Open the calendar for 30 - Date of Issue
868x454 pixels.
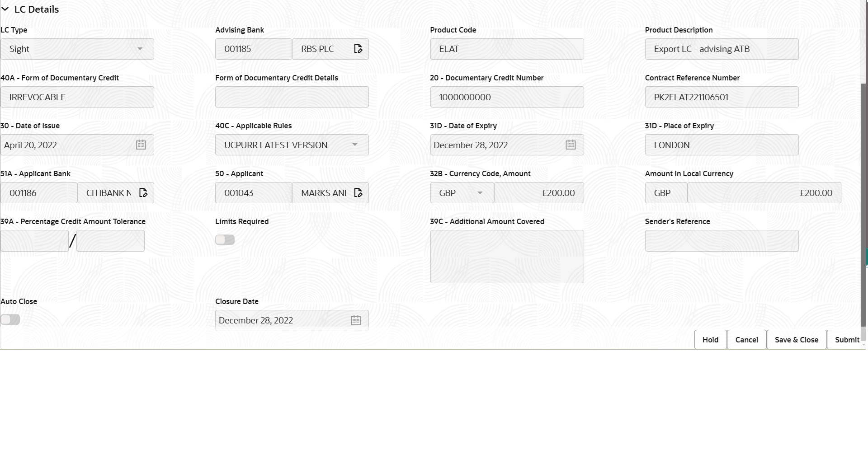coord(141,145)
